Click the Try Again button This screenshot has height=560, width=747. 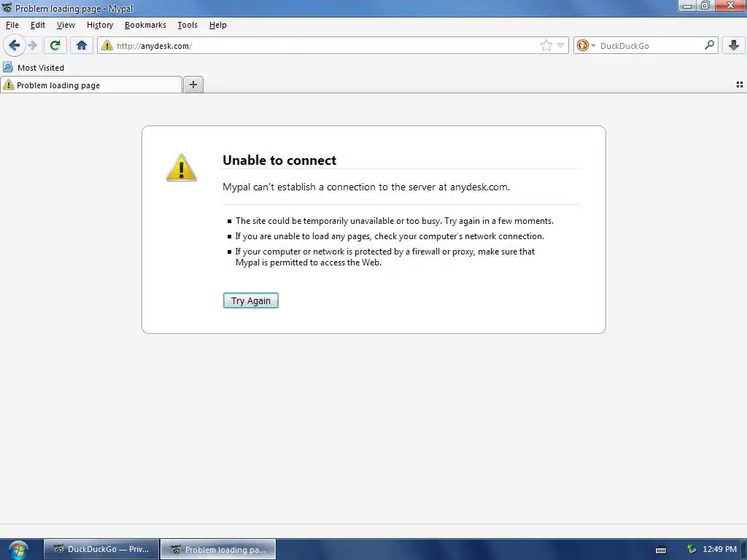tap(251, 300)
